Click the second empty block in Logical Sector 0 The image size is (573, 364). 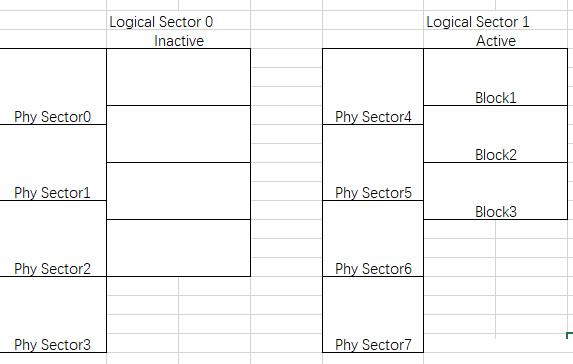pyautogui.click(x=179, y=134)
